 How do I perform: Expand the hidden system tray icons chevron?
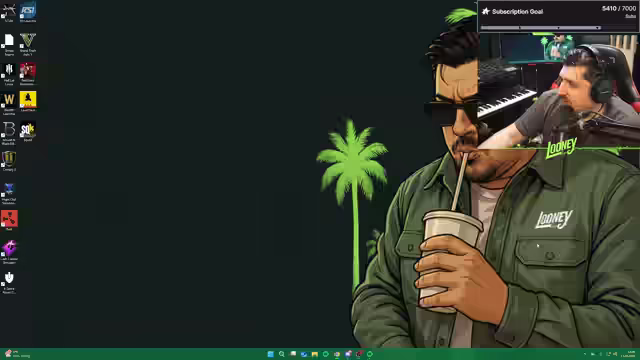(x=584, y=354)
